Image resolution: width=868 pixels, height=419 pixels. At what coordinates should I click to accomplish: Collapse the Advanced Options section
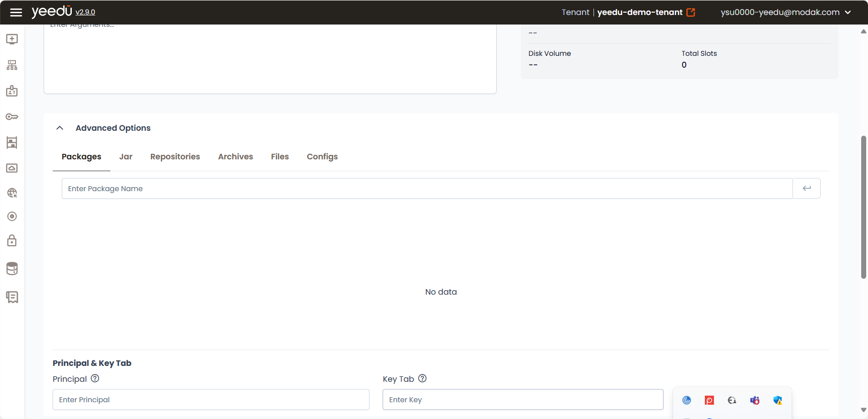pos(60,128)
